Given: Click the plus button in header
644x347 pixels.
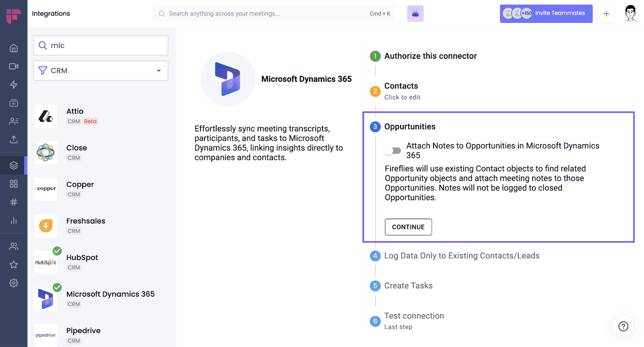Looking at the screenshot, I should pos(606,14).
